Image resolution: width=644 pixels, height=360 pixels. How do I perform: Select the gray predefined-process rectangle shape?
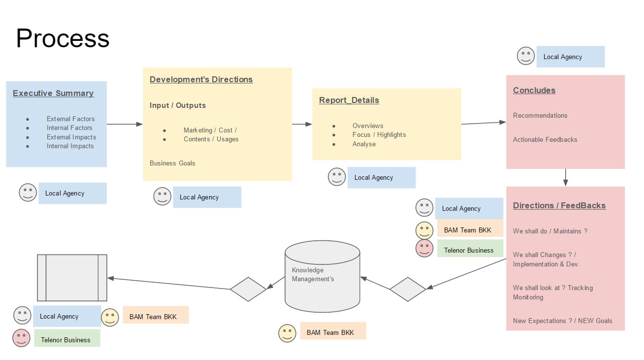coord(72,278)
